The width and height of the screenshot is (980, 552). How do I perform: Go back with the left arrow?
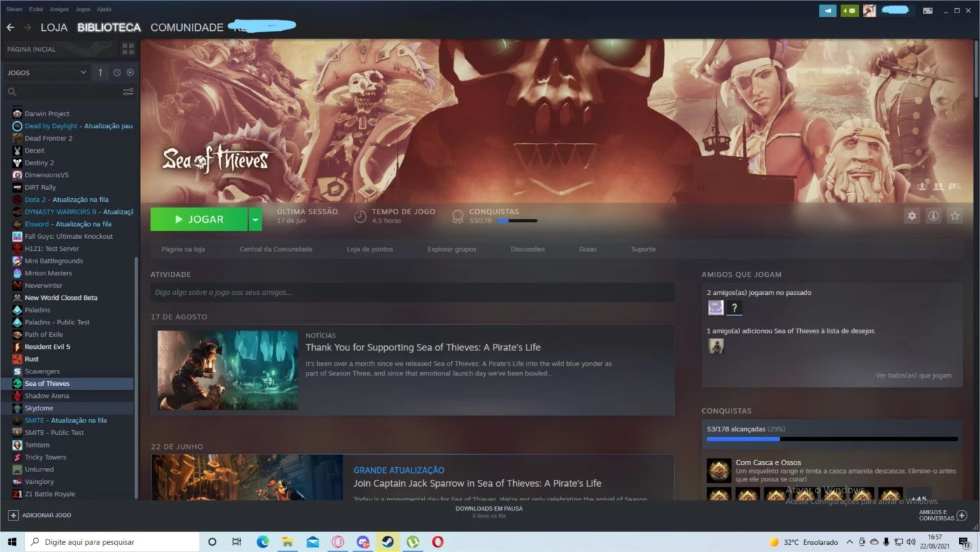(x=10, y=27)
